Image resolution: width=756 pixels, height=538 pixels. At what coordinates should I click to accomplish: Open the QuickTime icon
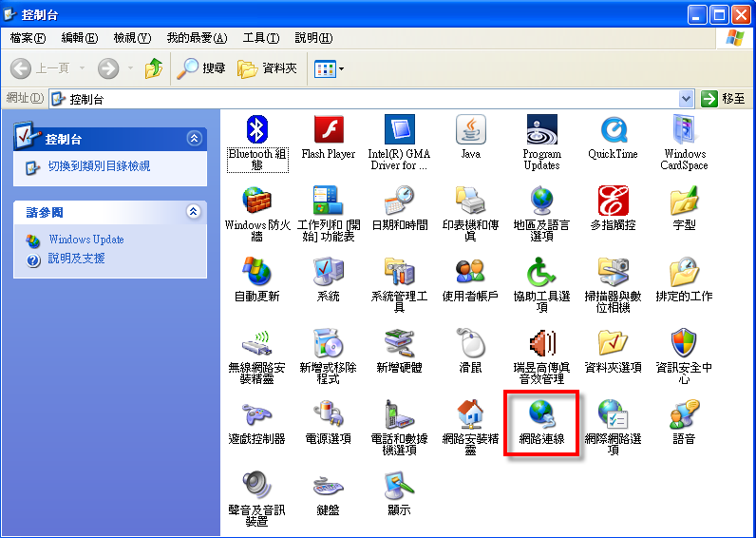point(614,131)
